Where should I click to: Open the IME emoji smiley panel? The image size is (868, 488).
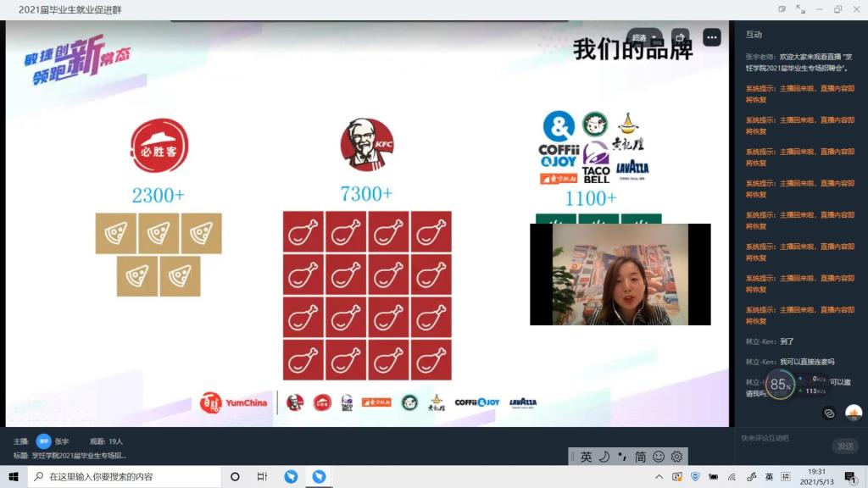(x=659, y=457)
